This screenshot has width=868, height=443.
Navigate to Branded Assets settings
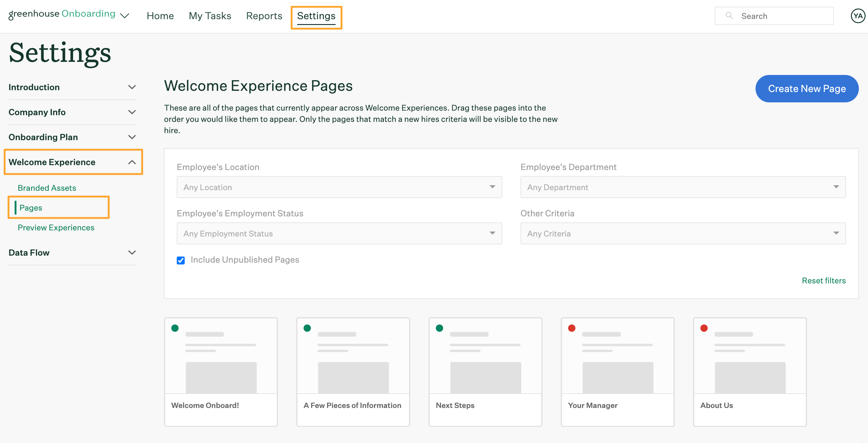click(x=46, y=188)
